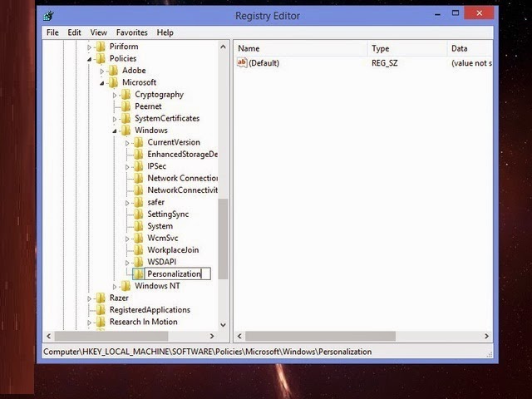Select the RegisteredApplications key label

[150, 310]
